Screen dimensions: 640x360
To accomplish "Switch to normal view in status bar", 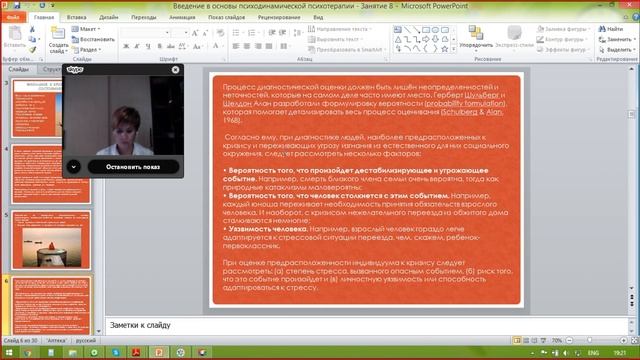I will click(517, 340).
